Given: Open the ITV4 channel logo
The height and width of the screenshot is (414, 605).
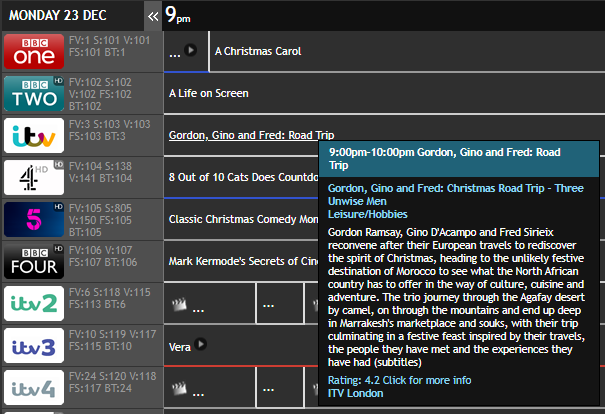Looking at the screenshot, I should 34,388.
